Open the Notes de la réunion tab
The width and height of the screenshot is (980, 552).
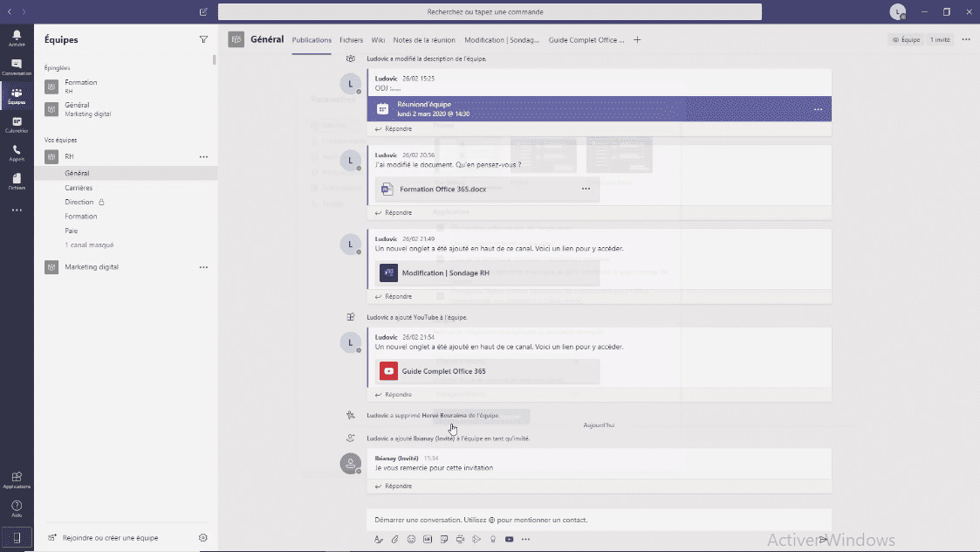tap(423, 39)
